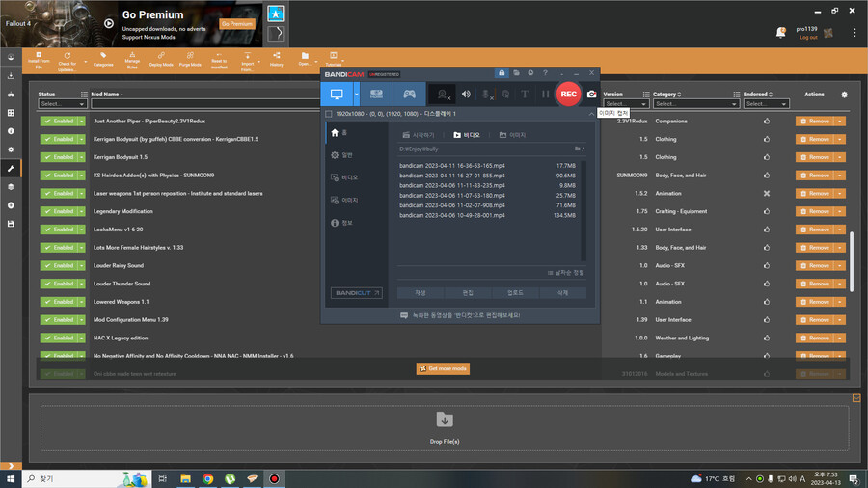This screenshot has height=488, width=868.
Task: Open the 일반 (General) tab in Bandicam sidebar
Action: (x=346, y=154)
